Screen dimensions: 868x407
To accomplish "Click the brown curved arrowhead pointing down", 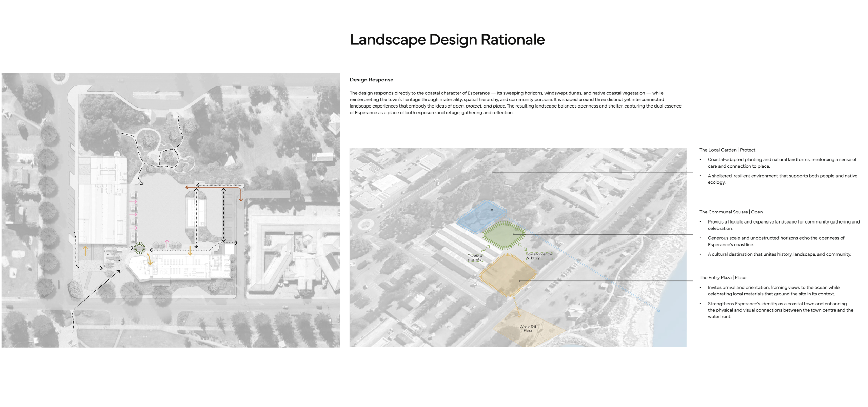I will pyautogui.click(x=241, y=199).
